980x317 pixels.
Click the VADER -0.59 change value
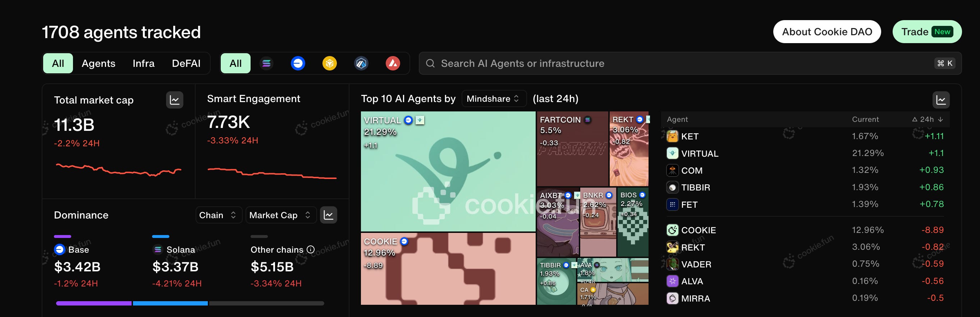point(933,264)
